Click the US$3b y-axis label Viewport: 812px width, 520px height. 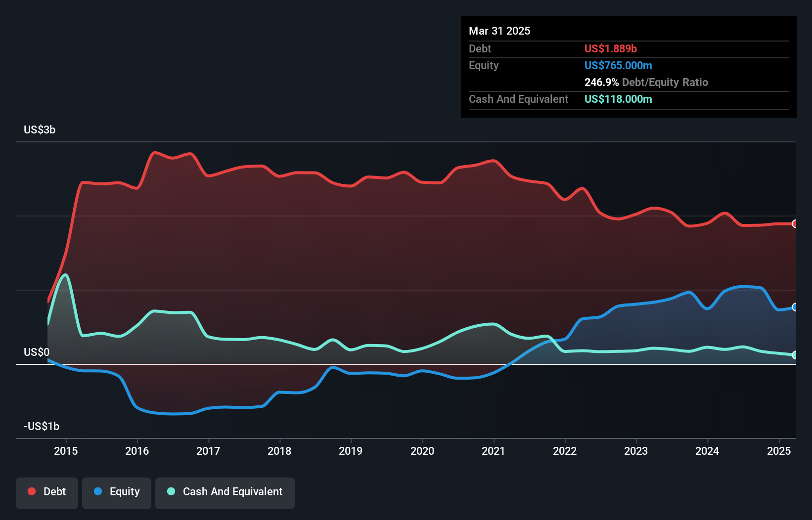click(x=40, y=130)
